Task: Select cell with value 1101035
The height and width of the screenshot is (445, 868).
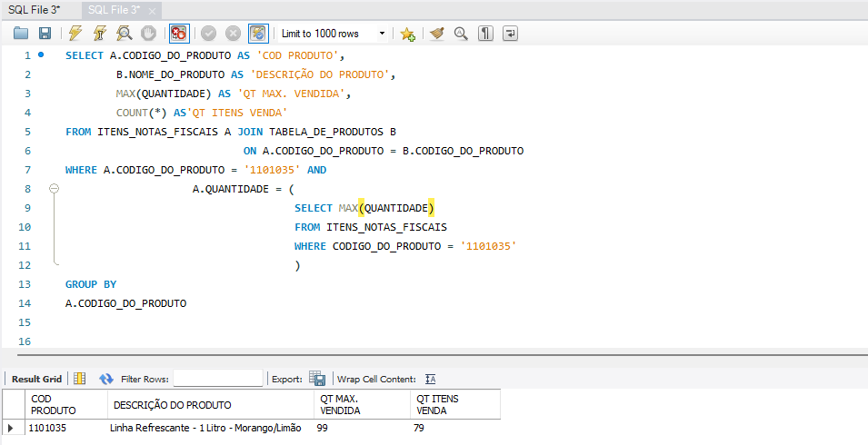Action: [x=65, y=428]
